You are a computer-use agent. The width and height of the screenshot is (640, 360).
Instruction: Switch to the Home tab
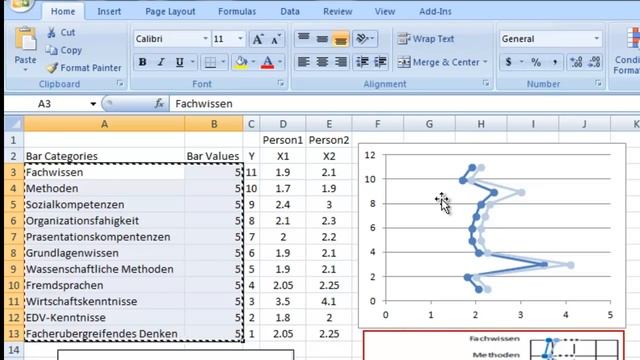pyautogui.click(x=63, y=11)
